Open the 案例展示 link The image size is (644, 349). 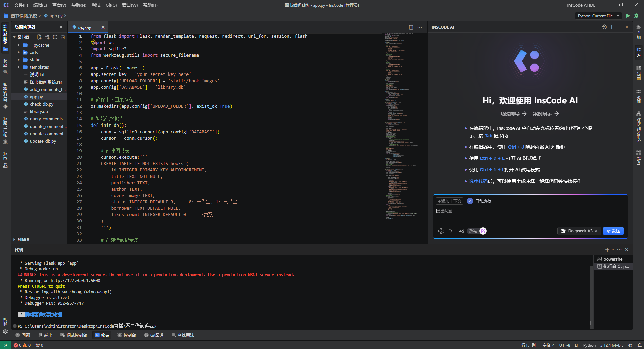click(x=546, y=114)
